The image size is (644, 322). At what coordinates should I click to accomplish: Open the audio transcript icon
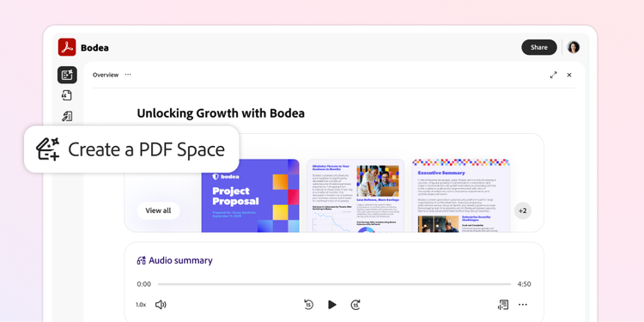point(503,304)
